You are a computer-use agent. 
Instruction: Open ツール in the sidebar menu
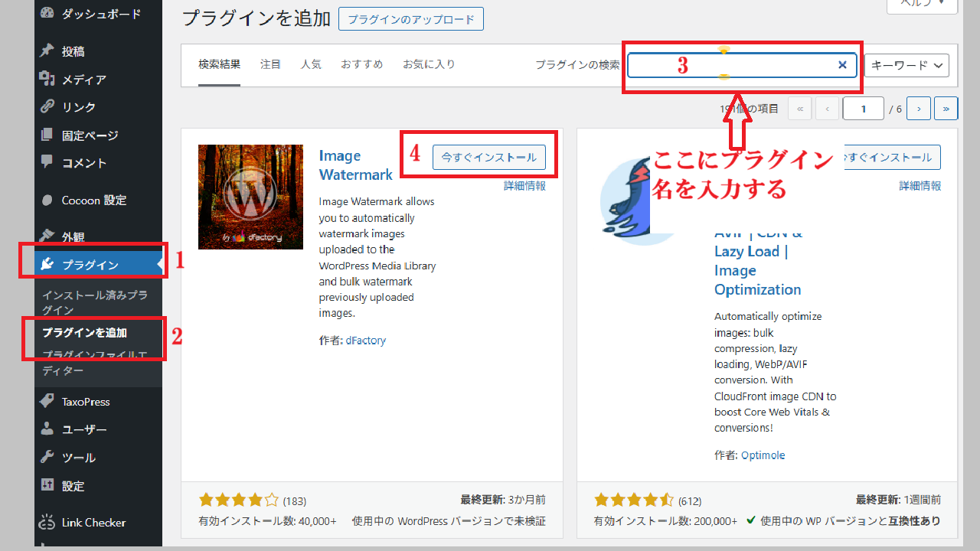(x=79, y=458)
